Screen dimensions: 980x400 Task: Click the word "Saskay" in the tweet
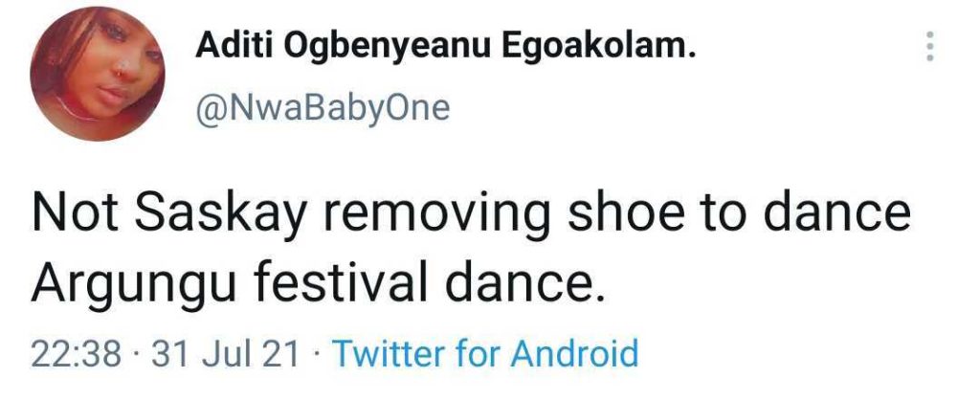[204, 214]
